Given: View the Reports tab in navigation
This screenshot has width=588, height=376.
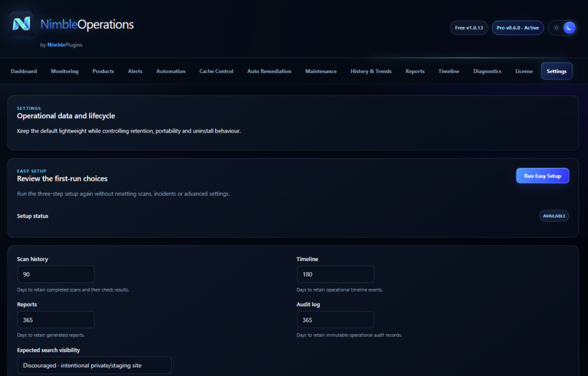Looking at the screenshot, I should pyautogui.click(x=415, y=71).
